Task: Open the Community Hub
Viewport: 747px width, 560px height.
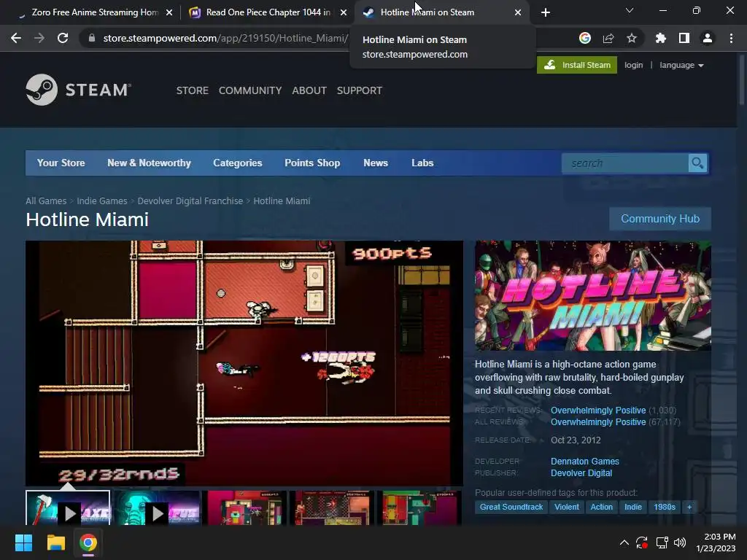Action: (660, 219)
